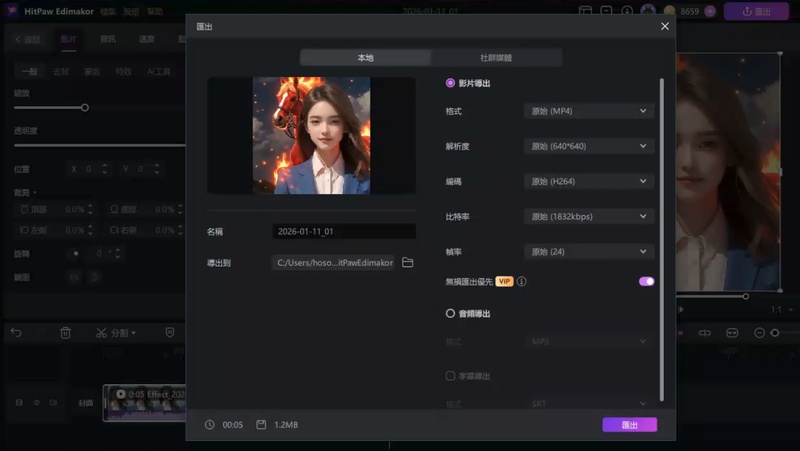Click the flip horizontal icon in mirror row
Screen dimensions: 800x451
pyautogui.click(x=74, y=277)
